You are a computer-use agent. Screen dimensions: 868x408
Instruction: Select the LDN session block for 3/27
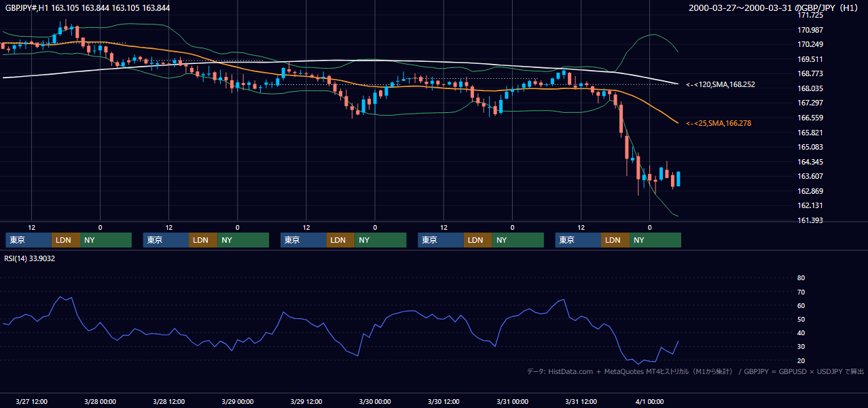[x=66, y=240]
